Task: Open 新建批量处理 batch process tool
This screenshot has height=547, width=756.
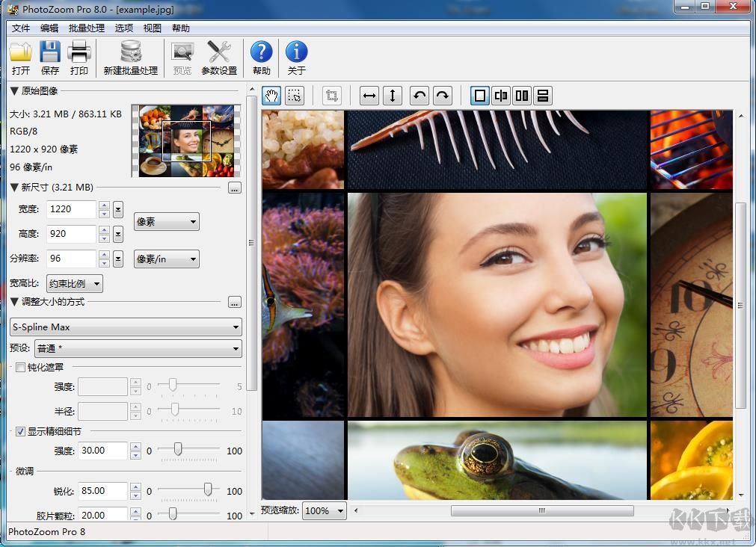Action: tap(131, 58)
